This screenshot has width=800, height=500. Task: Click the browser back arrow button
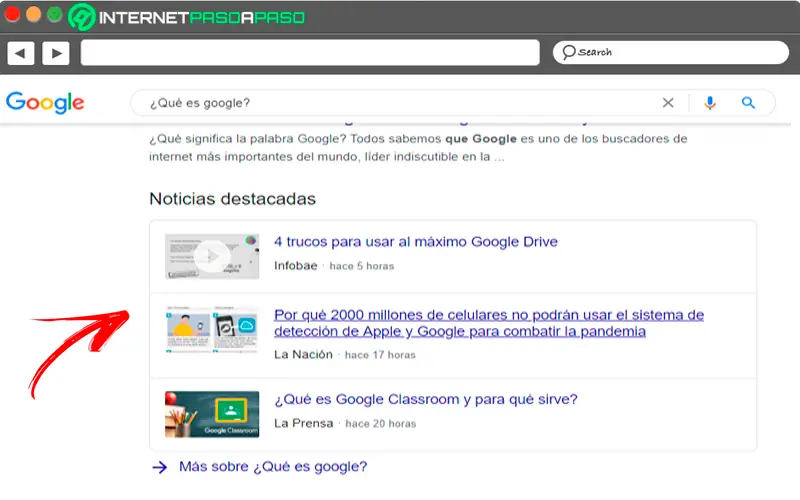pyautogui.click(x=21, y=53)
